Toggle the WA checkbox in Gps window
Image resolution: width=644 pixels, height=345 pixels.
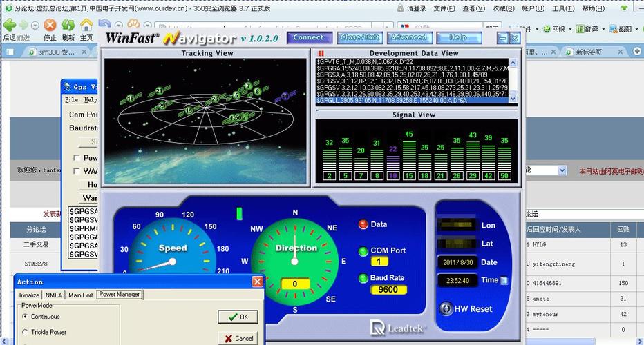(x=77, y=171)
